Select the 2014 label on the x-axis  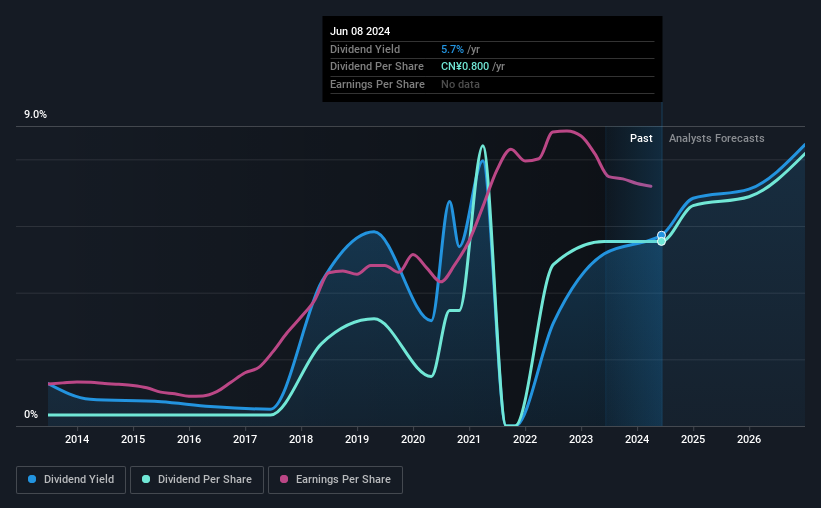[x=77, y=439]
